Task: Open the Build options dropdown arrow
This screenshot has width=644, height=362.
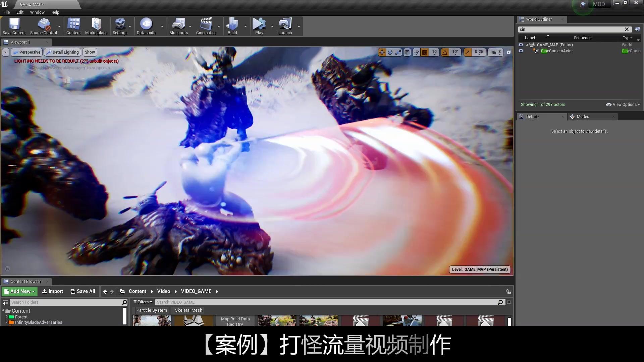Action: coord(245,26)
